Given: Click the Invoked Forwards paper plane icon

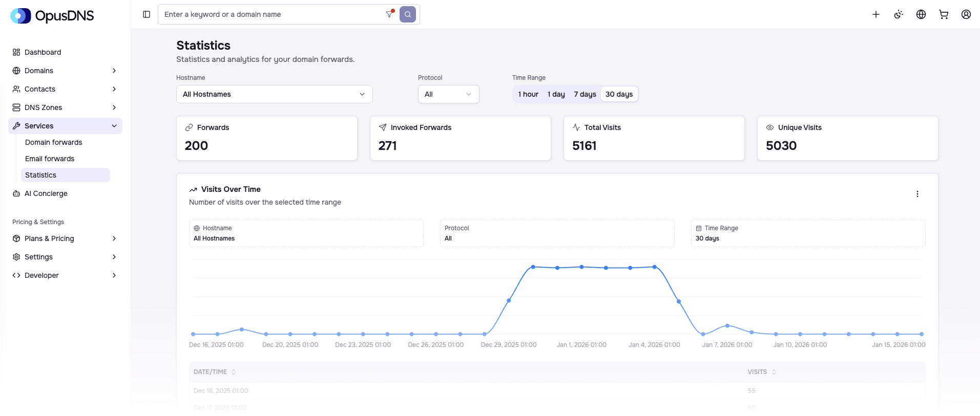Looking at the screenshot, I should [383, 127].
